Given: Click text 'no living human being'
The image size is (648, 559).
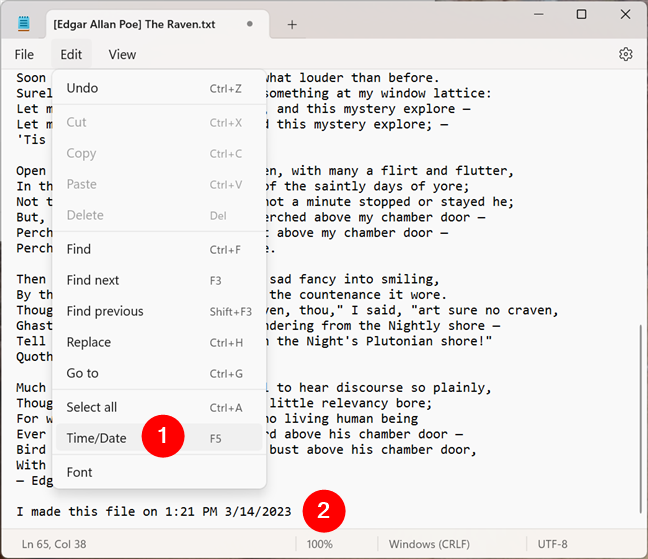Looking at the screenshot, I should (341, 419).
